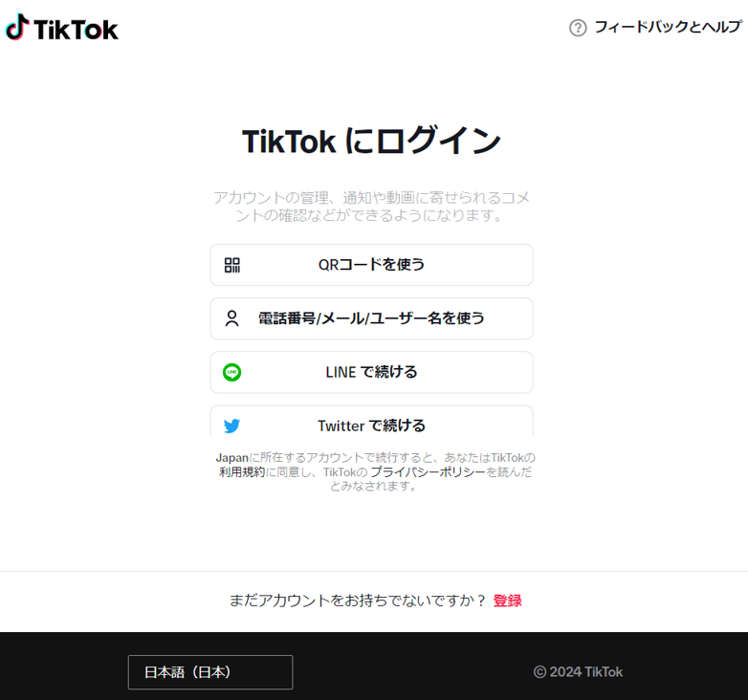Image resolution: width=748 pixels, height=700 pixels.
Task: Continue with Twitter で続ける button
Action: pos(372,421)
